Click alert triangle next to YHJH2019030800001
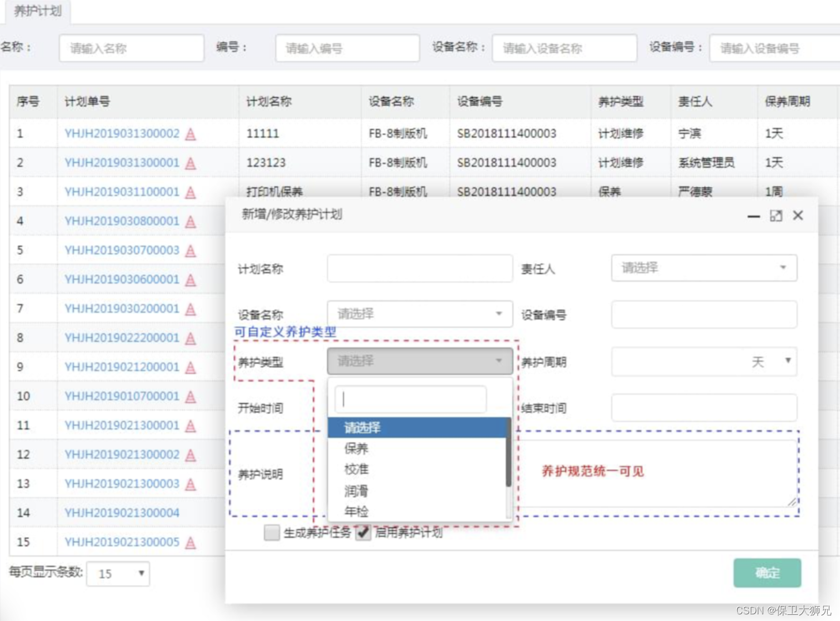The width and height of the screenshot is (840, 621). (191, 222)
